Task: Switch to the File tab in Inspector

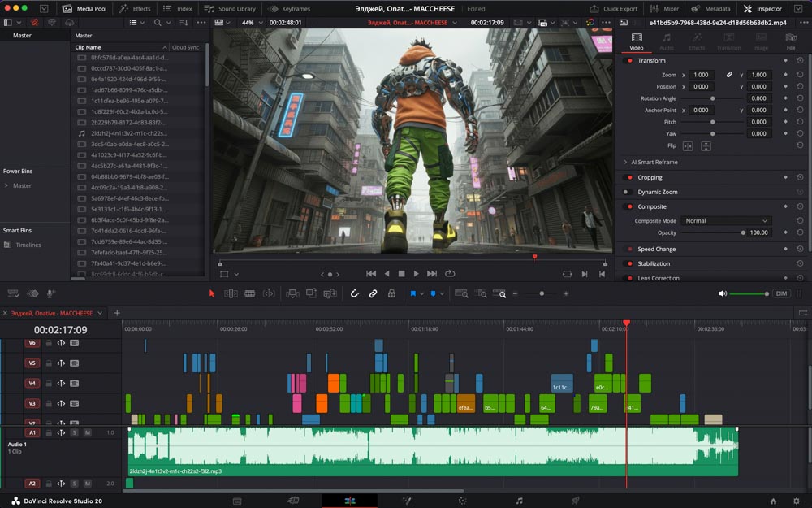Action: coord(790,41)
